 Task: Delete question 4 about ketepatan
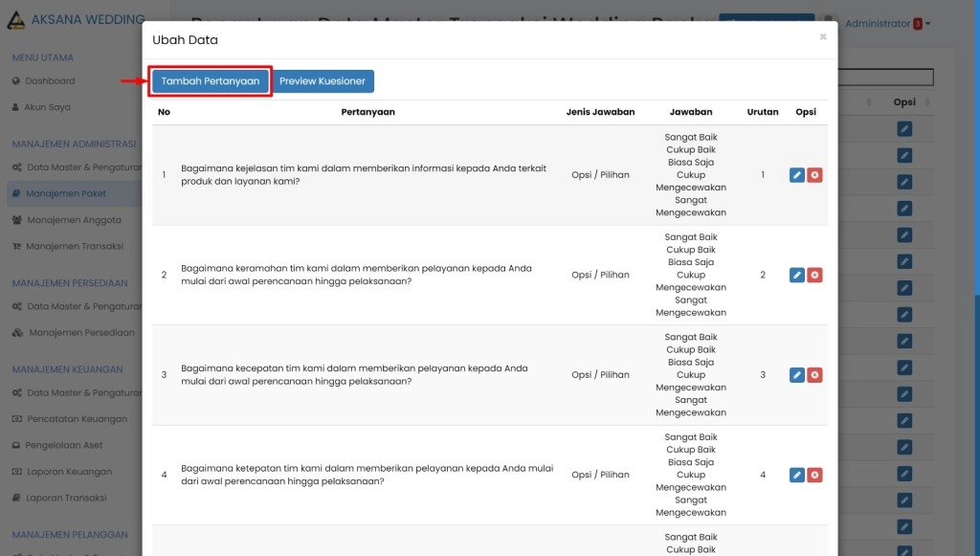pos(814,475)
